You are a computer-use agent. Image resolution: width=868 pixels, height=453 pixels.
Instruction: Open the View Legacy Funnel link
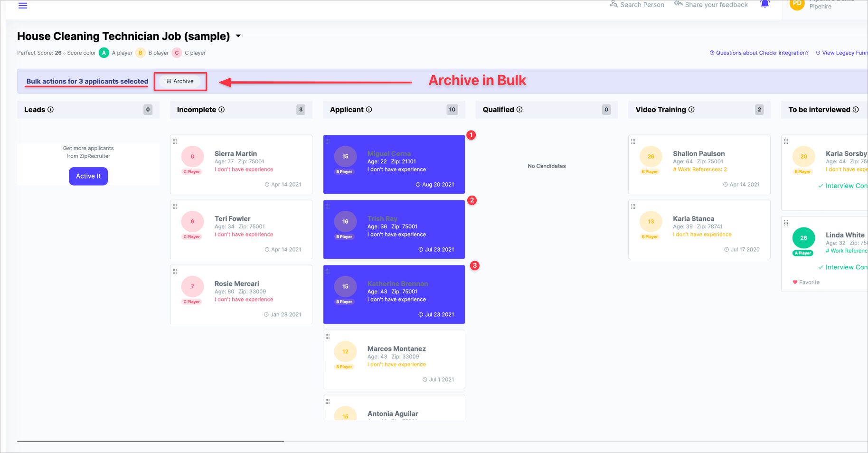(841, 53)
